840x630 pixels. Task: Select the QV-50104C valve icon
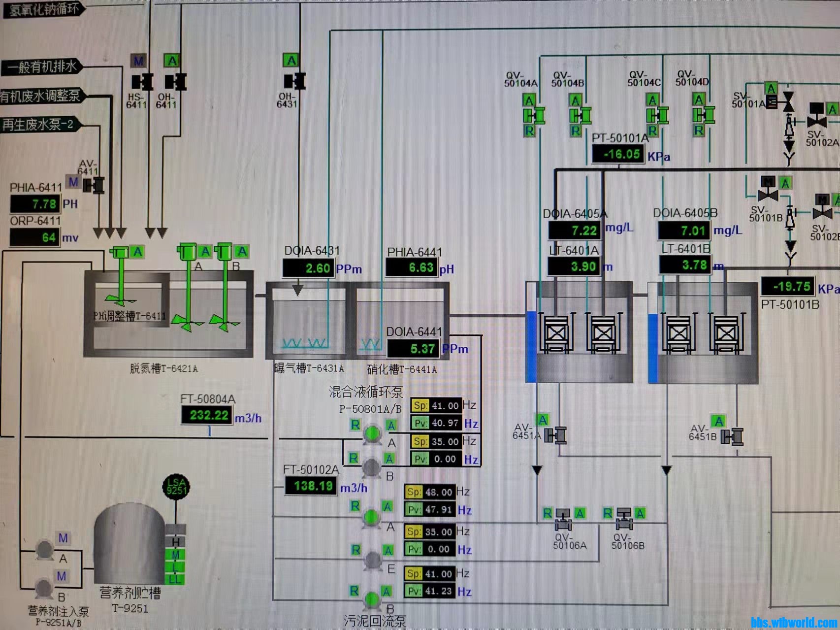(x=657, y=116)
